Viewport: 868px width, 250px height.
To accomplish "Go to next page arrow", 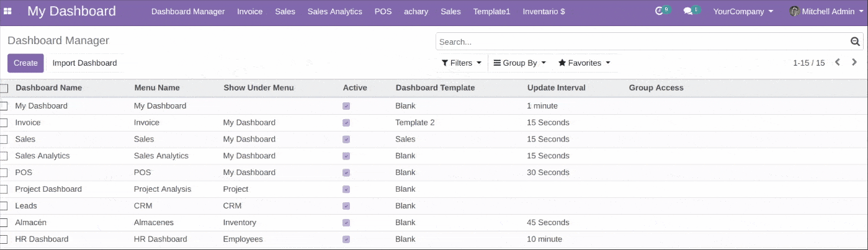I will tap(854, 62).
